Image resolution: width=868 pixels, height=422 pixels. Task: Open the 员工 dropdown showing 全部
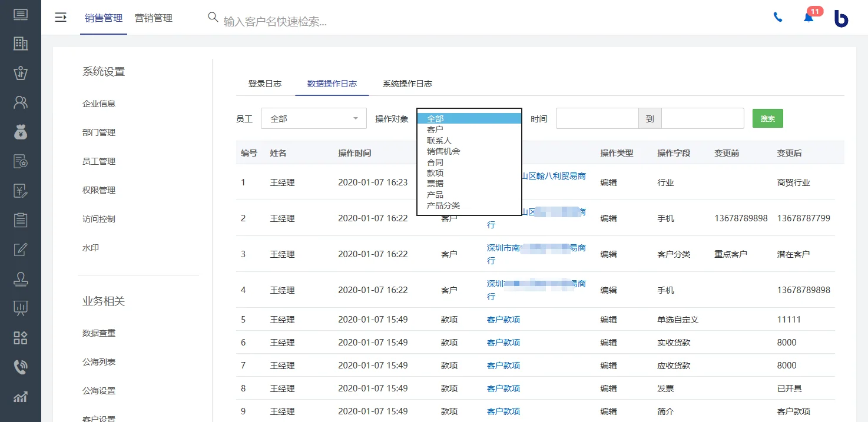(314, 118)
